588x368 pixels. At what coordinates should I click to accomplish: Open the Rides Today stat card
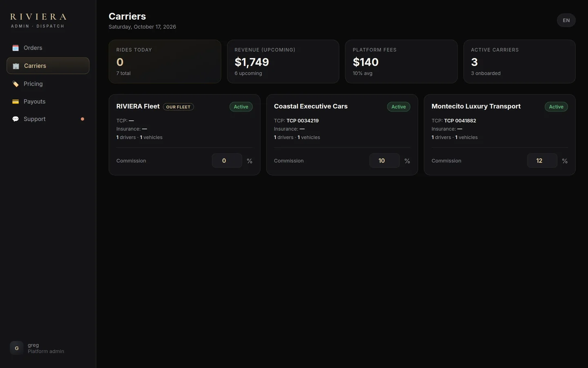click(165, 61)
